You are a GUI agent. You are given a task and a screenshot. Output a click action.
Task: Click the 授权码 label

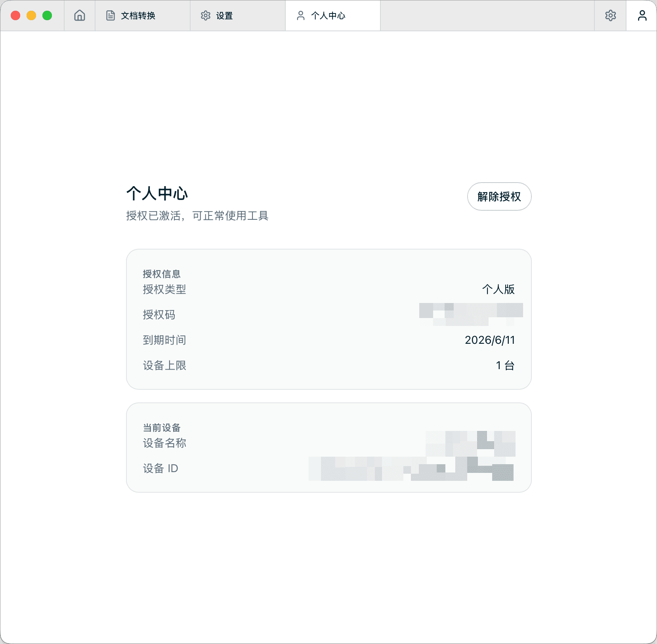point(159,315)
